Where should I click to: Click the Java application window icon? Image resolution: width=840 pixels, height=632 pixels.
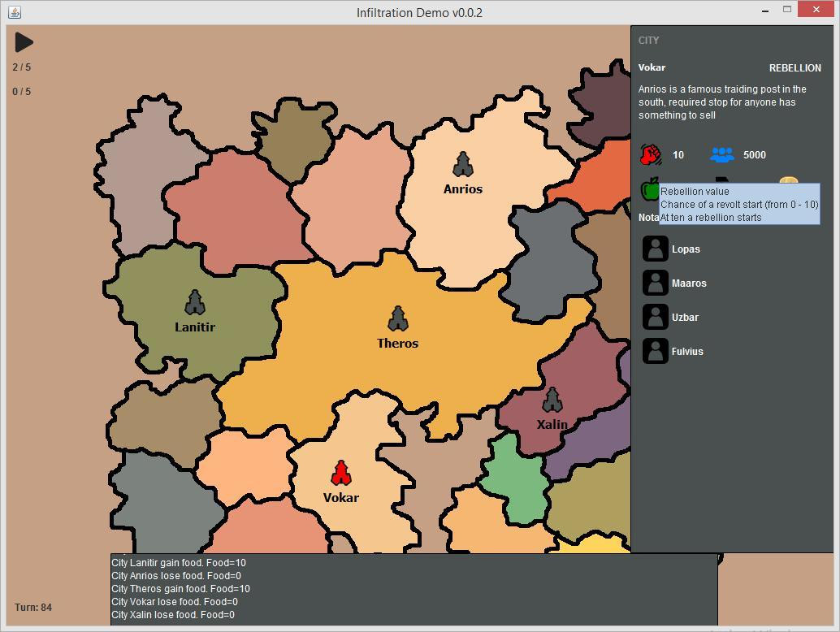(15, 12)
